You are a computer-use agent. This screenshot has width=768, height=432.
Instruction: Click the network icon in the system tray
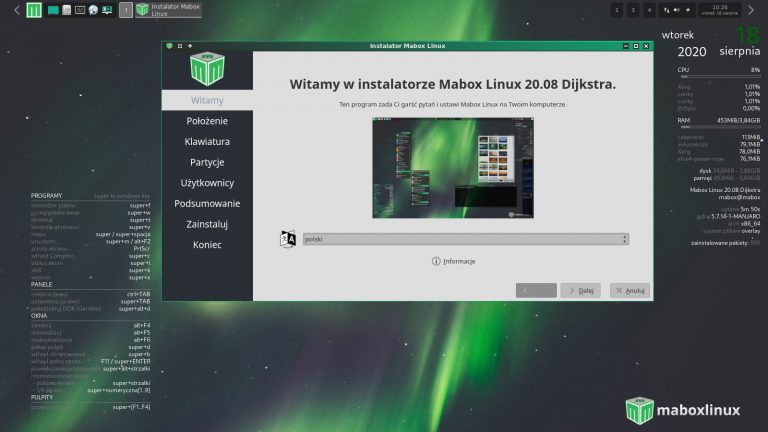click(x=690, y=10)
